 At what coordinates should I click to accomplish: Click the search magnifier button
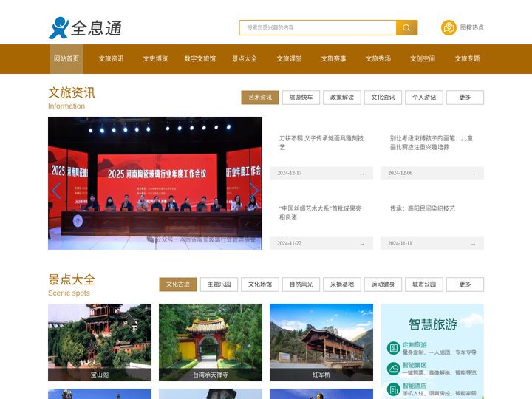[x=406, y=28]
